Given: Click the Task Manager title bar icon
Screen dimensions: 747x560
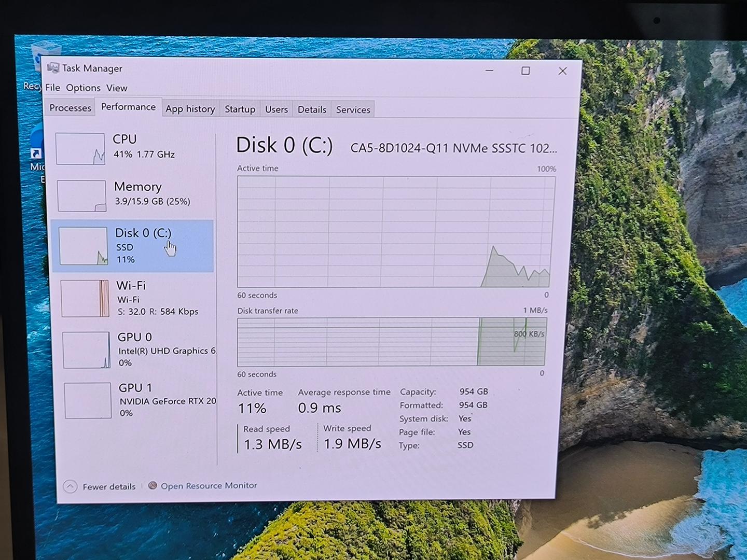Looking at the screenshot, I should tap(53, 68).
